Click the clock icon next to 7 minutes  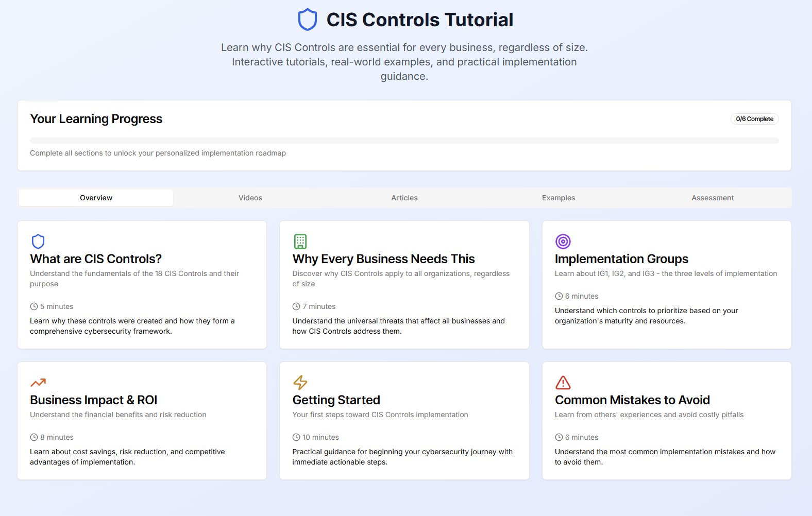point(296,306)
